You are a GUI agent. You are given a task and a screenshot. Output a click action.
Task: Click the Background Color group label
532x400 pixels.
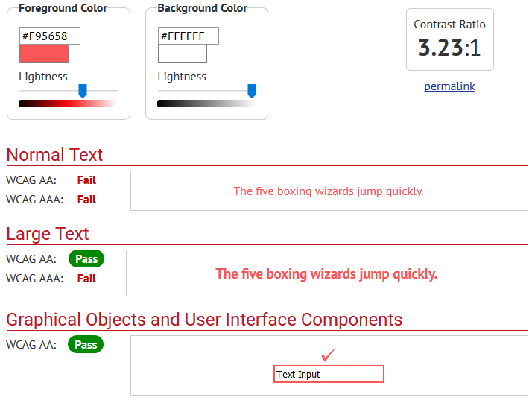coord(203,8)
